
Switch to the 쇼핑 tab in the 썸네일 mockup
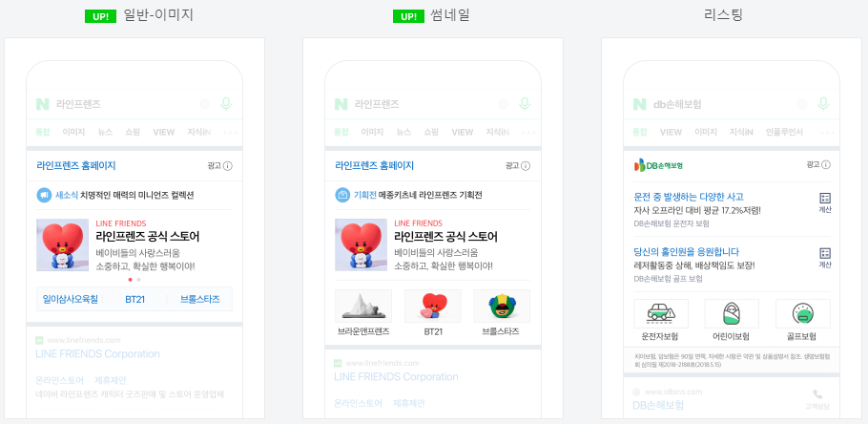pyautogui.click(x=431, y=132)
